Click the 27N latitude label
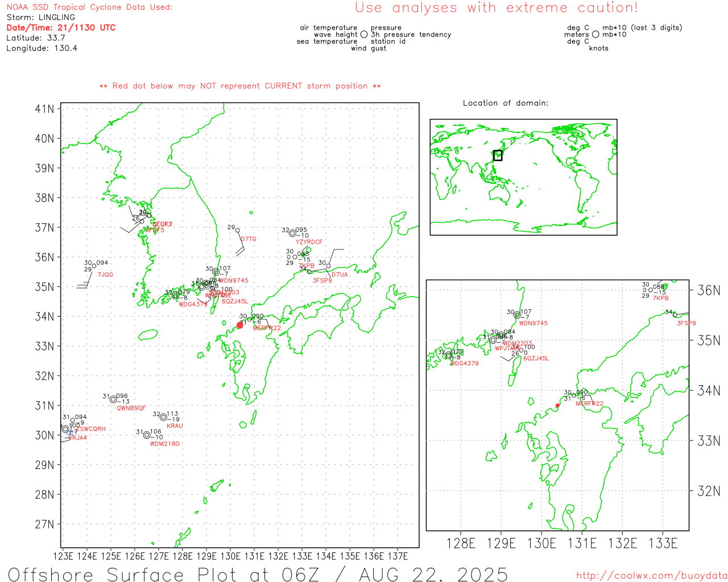This screenshot has height=582, width=728. coord(44,524)
